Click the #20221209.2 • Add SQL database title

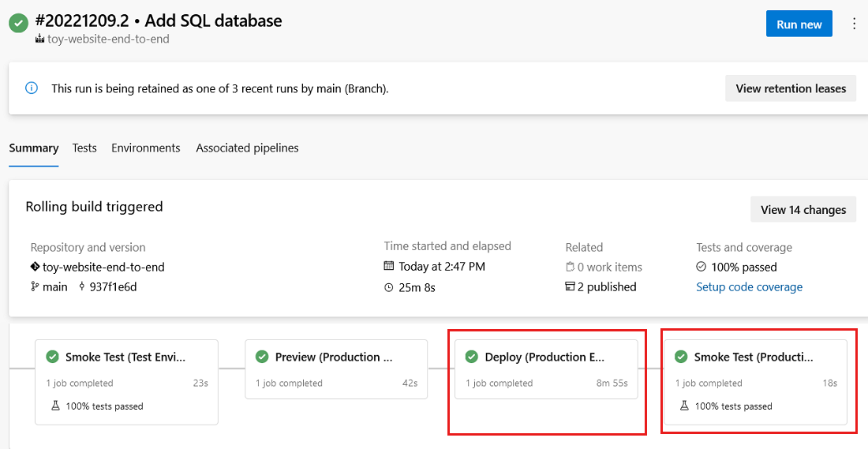(x=159, y=21)
